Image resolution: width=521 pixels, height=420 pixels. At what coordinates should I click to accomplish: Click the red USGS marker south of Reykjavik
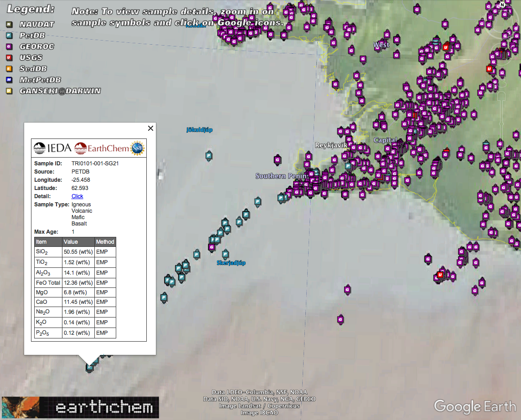(440, 275)
